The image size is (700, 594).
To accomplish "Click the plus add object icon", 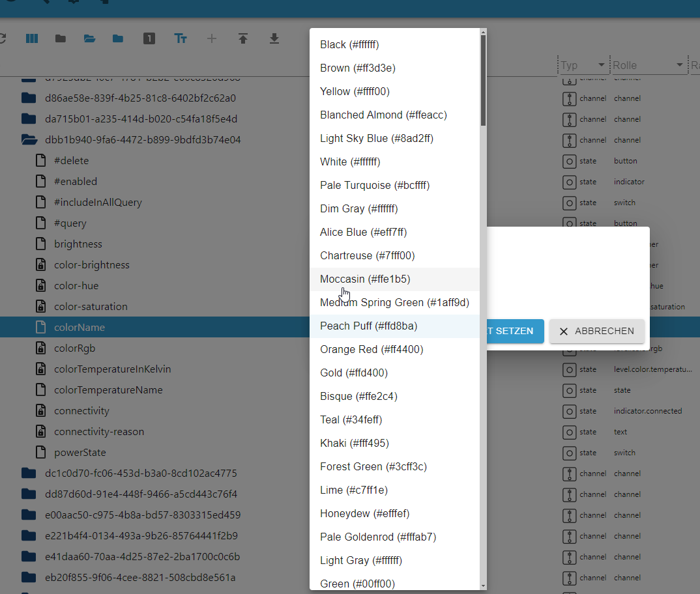I will (x=211, y=39).
